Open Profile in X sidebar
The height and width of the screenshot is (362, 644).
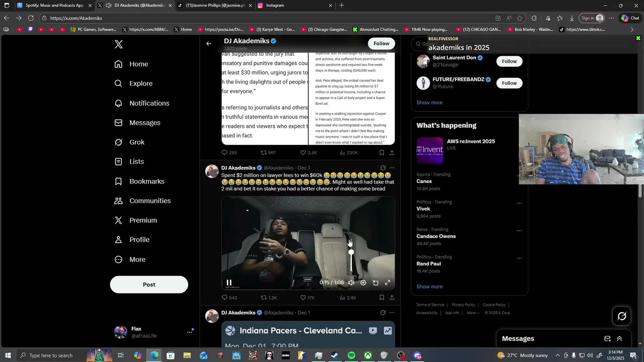(x=132, y=240)
